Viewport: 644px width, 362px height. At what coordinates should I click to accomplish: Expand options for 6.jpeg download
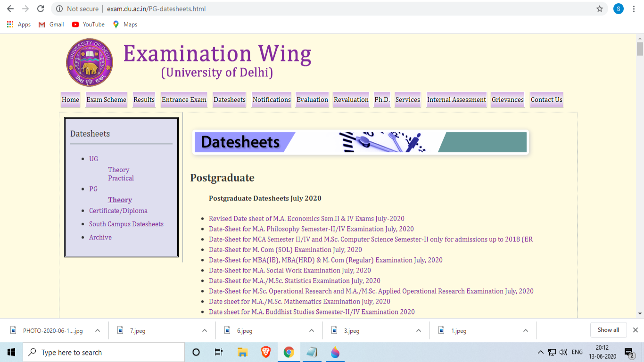(x=312, y=330)
